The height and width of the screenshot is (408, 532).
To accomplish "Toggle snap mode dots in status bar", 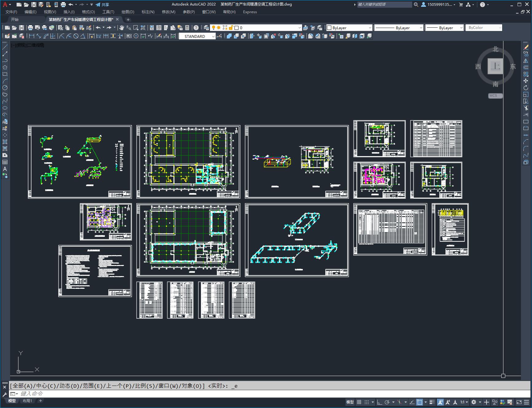I will coord(367,402).
